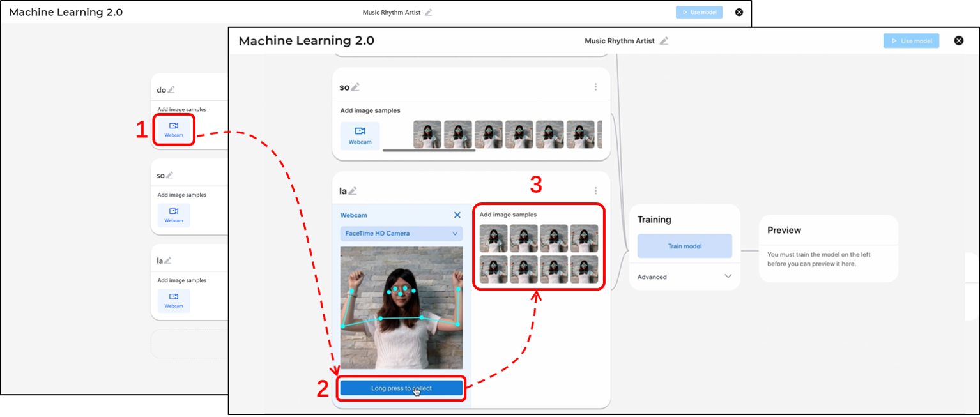Open Webcam in the front window's so class

pos(360,135)
